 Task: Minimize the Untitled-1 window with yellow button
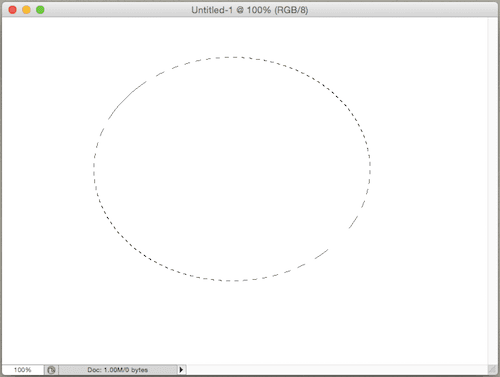point(26,10)
